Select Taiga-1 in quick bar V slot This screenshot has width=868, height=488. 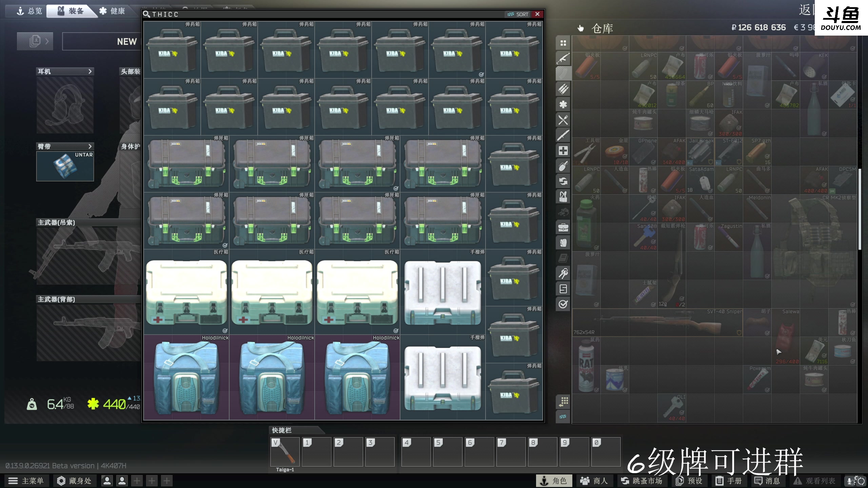point(285,452)
